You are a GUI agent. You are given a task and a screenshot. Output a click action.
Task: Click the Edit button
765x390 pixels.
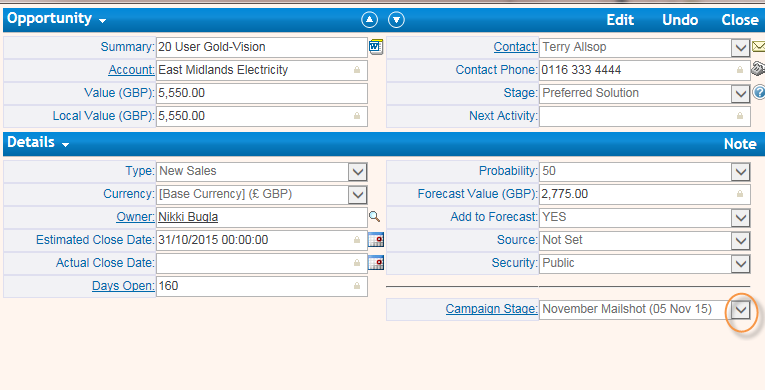pos(620,20)
